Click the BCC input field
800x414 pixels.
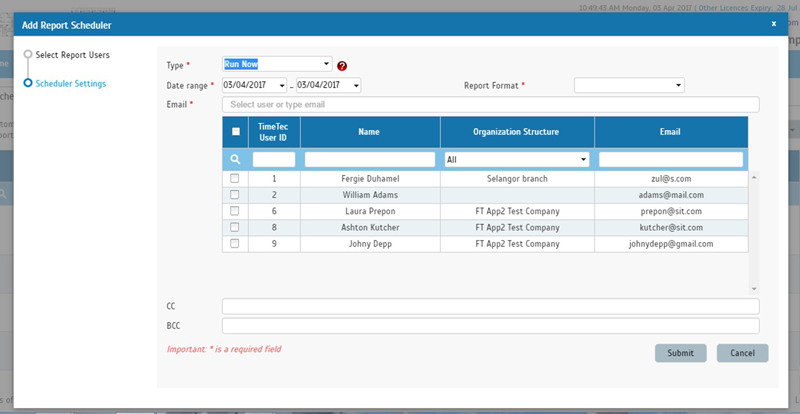point(490,326)
